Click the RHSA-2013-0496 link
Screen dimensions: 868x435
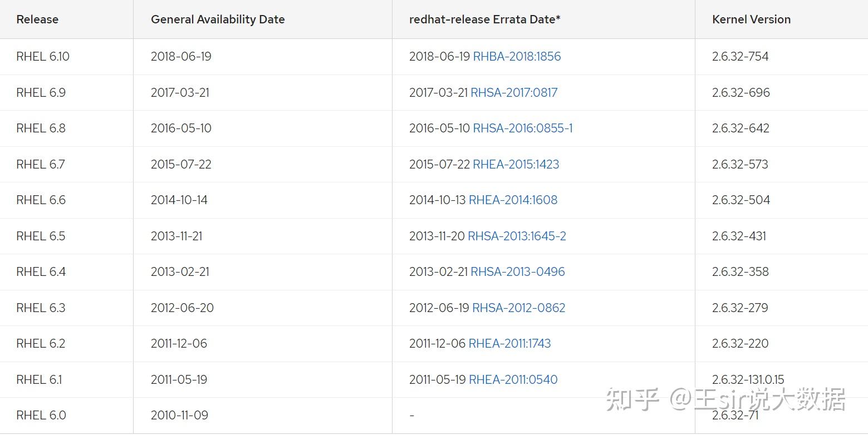(517, 271)
